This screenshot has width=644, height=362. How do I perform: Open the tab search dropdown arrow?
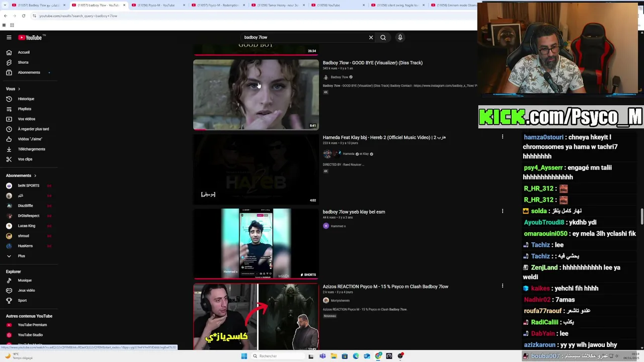coord(4,5)
